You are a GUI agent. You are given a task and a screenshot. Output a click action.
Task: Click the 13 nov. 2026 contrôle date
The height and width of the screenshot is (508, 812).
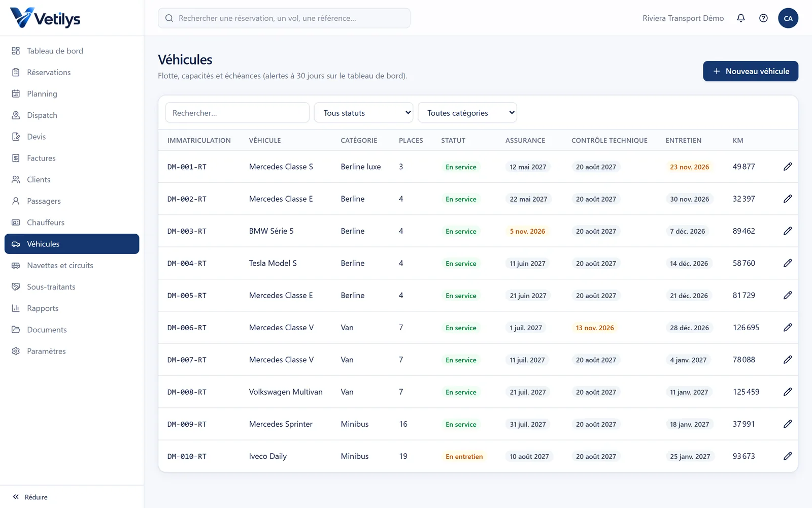tap(595, 328)
